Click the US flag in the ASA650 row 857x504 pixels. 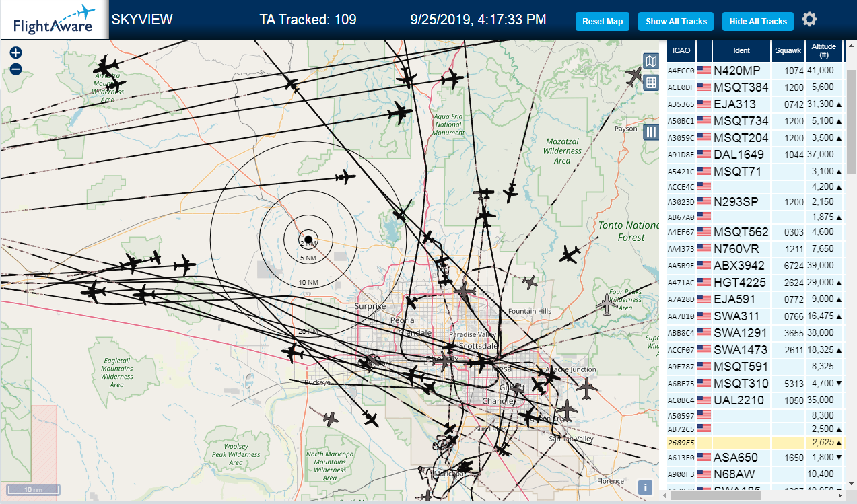(x=704, y=457)
